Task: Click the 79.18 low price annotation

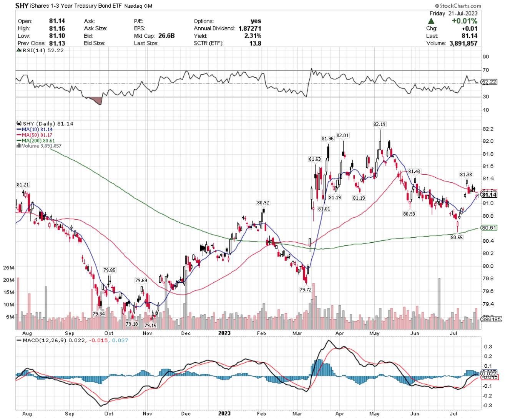Action: (x=132, y=324)
